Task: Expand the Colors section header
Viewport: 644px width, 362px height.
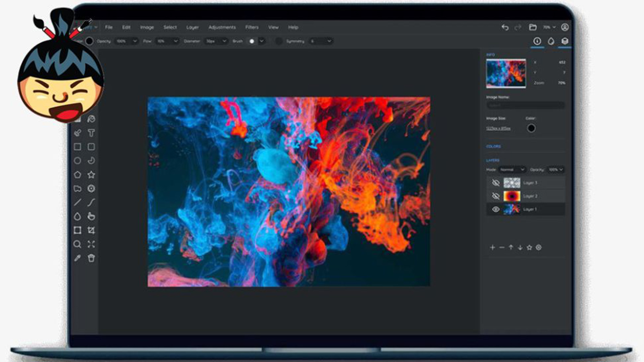Action: tap(493, 146)
